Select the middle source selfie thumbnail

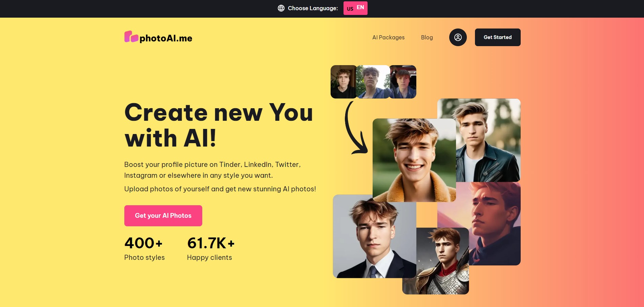pyautogui.click(x=373, y=82)
